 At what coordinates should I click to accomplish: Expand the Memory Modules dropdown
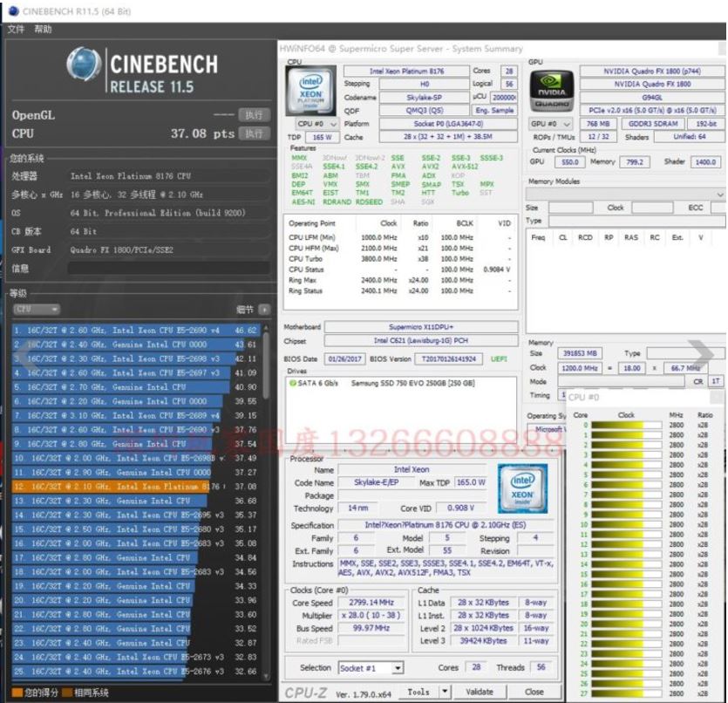point(719,194)
